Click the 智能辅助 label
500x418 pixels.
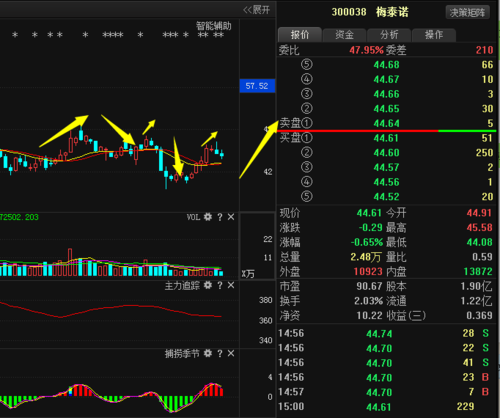[x=213, y=26]
